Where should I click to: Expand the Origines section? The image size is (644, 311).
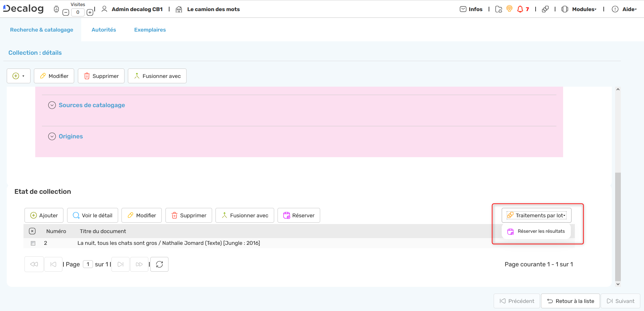tap(52, 136)
